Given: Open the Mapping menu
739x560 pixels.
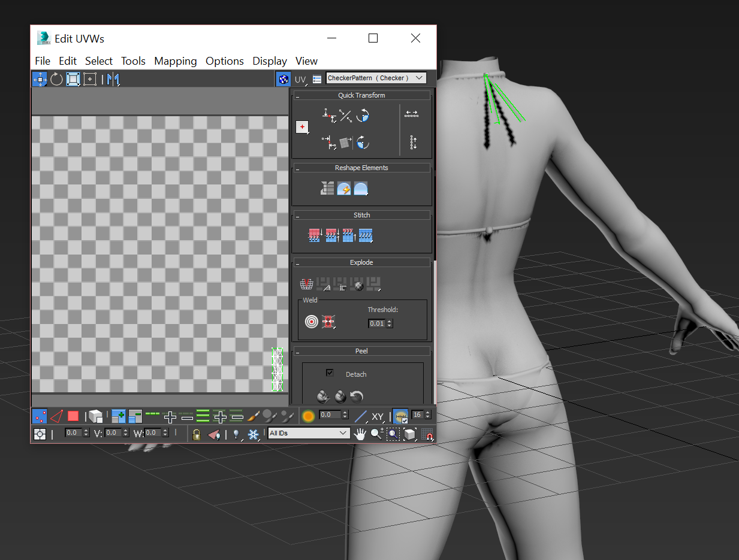Looking at the screenshot, I should tap(175, 61).
